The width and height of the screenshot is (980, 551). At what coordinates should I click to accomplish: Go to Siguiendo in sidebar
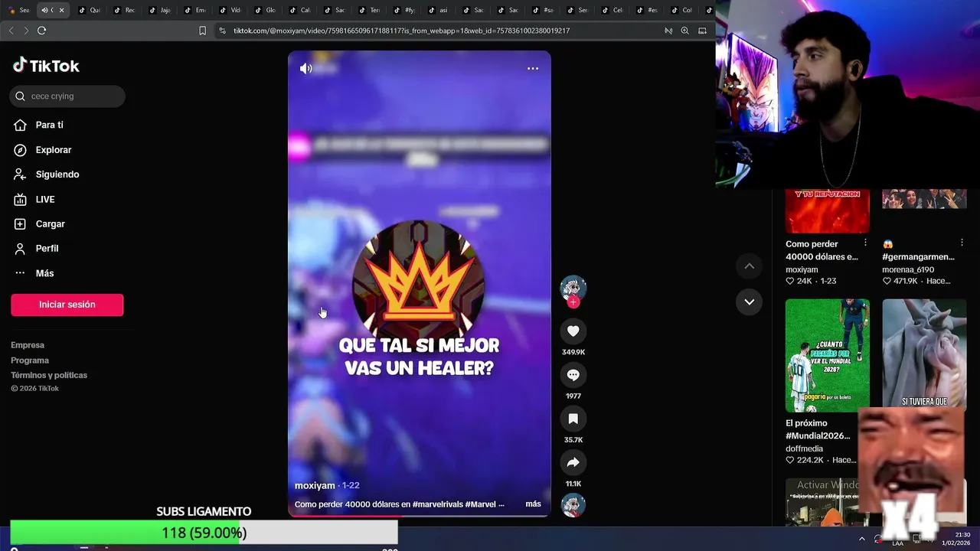[57, 174]
